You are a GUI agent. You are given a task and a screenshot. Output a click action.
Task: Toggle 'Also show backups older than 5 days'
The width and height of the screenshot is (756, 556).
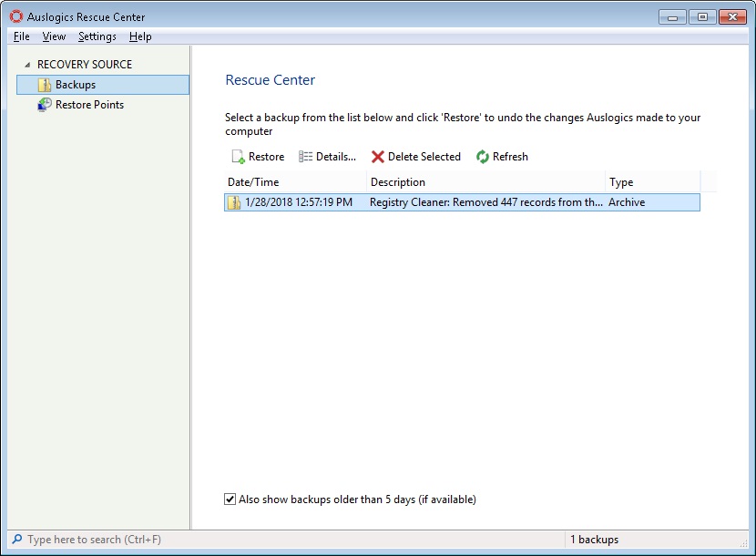230,499
